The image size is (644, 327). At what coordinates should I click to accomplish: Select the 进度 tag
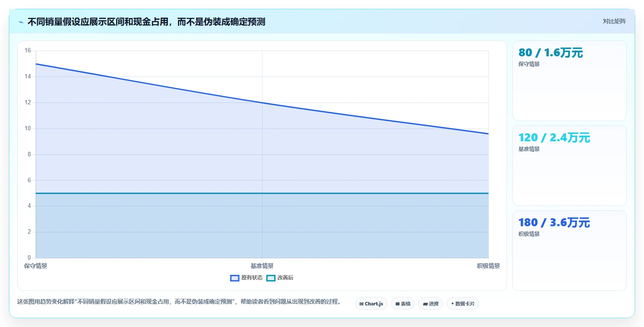coord(431,304)
